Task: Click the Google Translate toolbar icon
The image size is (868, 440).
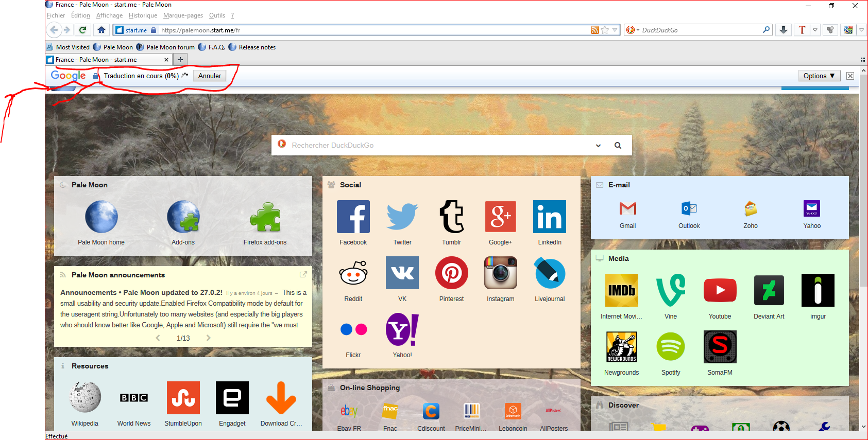Action: 848,30
